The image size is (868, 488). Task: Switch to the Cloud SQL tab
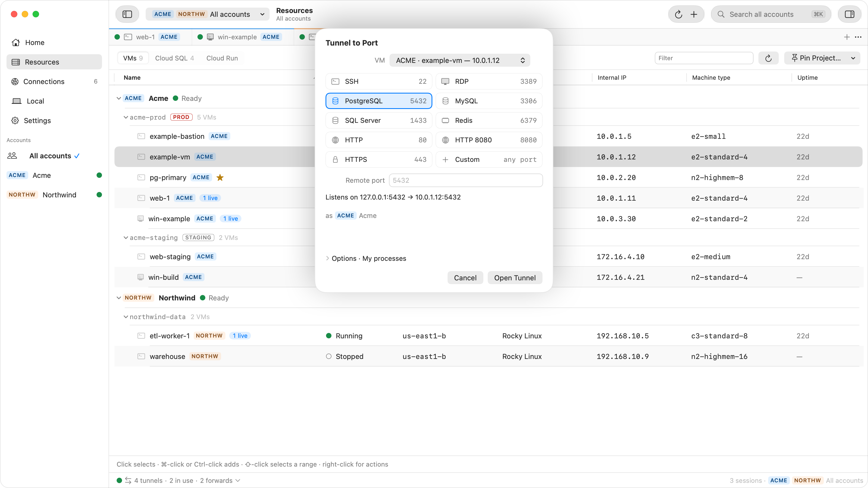[174, 58]
